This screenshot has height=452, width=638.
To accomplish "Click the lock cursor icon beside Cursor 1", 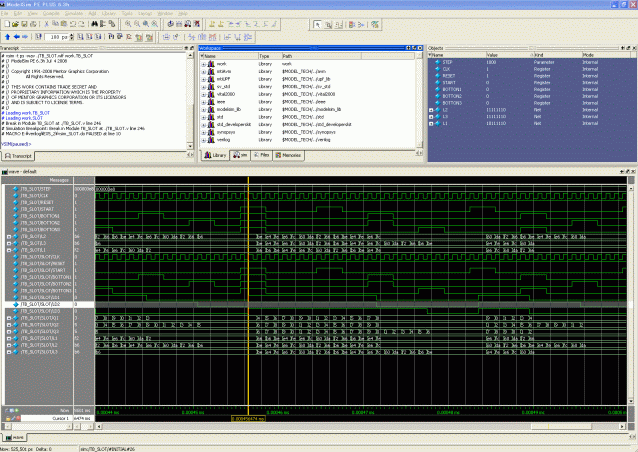I will coord(8,418).
